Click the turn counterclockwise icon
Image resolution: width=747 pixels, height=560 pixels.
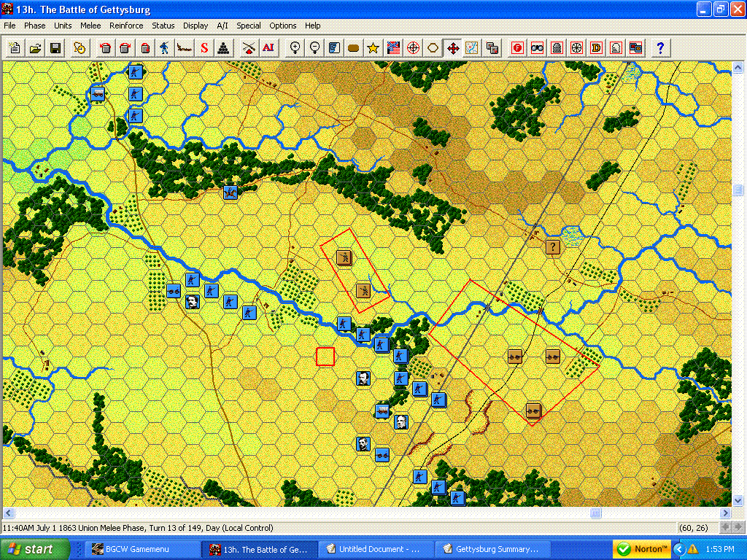105,47
